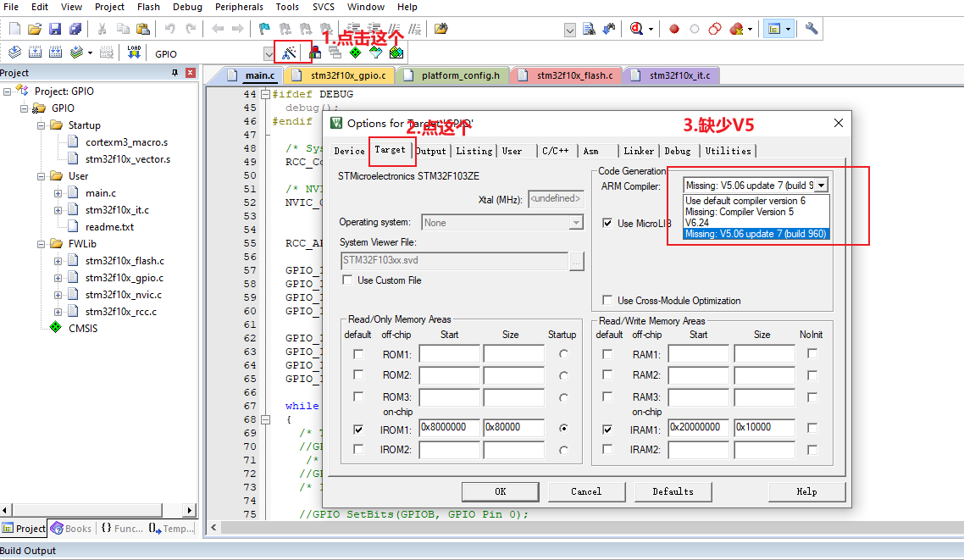The height and width of the screenshot is (560, 964).
Task: Click the Help button in Options dialog
Action: pyautogui.click(x=806, y=491)
